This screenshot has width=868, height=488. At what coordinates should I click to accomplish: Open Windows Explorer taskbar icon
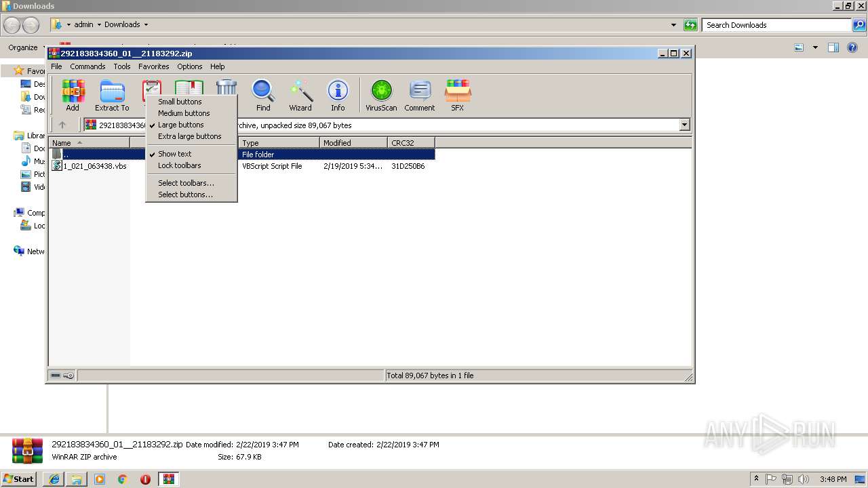click(77, 479)
